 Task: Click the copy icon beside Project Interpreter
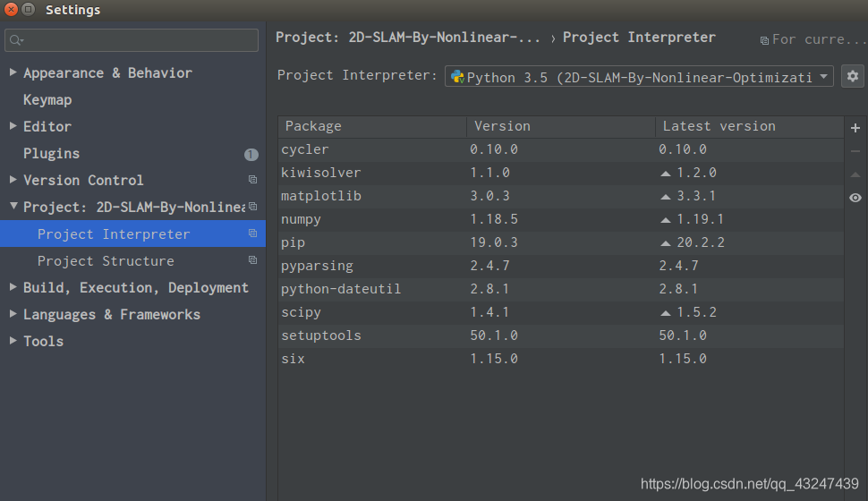pyautogui.click(x=252, y=234)
